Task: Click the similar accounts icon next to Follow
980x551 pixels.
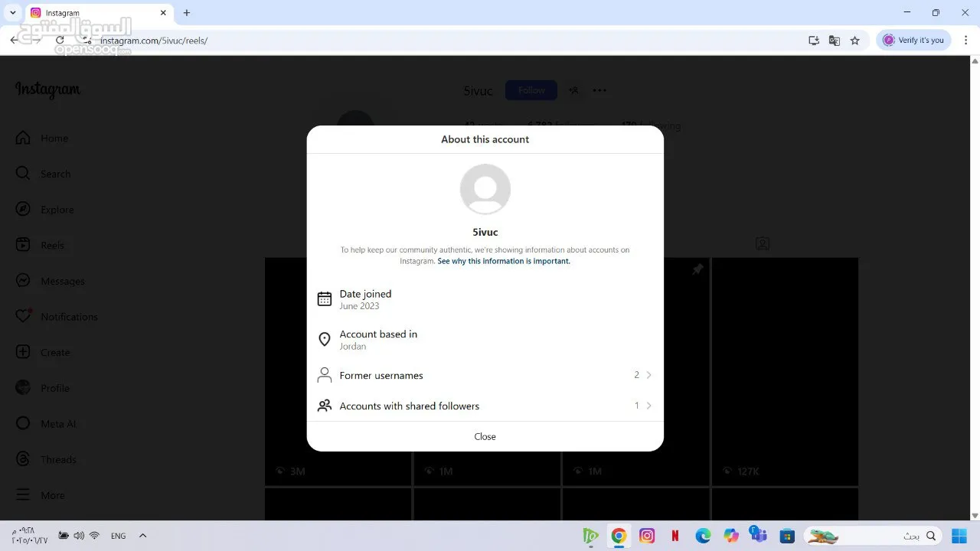Action: (x=573, y=90)
